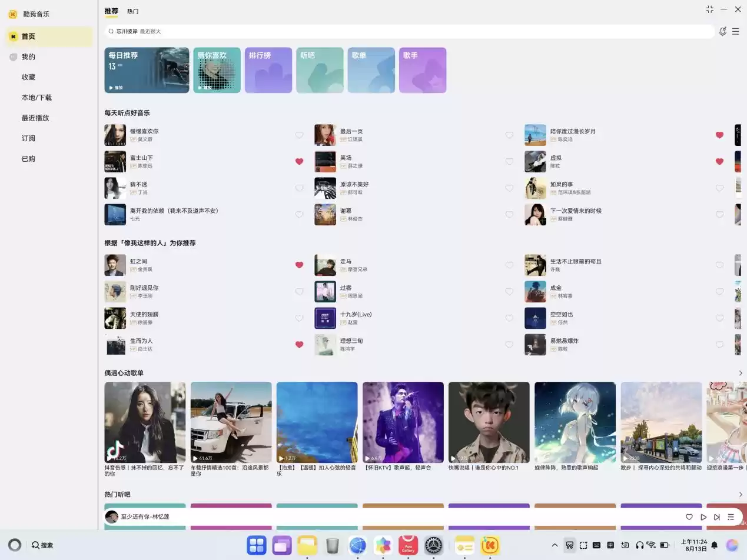This screenshot has height=560, width=747.
Task: Open the current play queue icon
Action: (731, 517)
